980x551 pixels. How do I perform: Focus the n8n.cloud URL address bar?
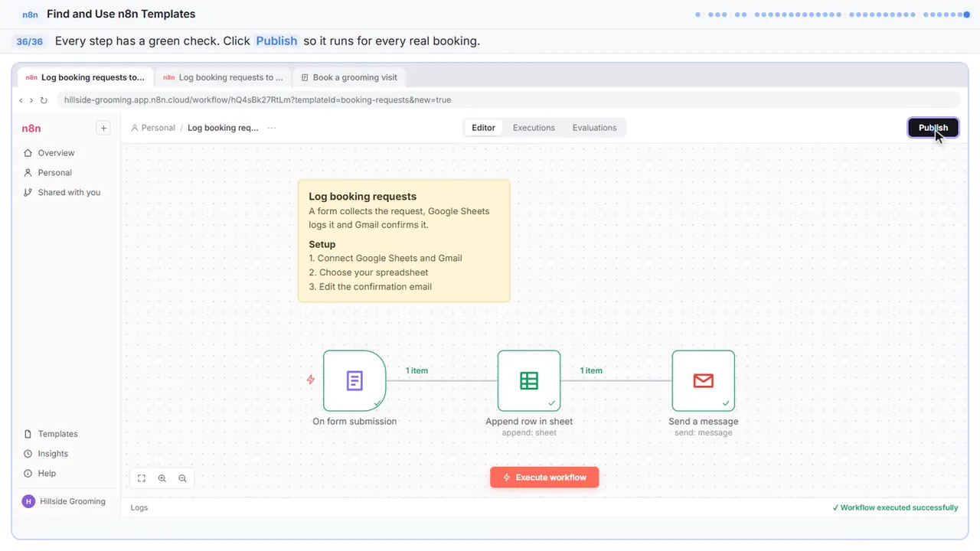508,100
